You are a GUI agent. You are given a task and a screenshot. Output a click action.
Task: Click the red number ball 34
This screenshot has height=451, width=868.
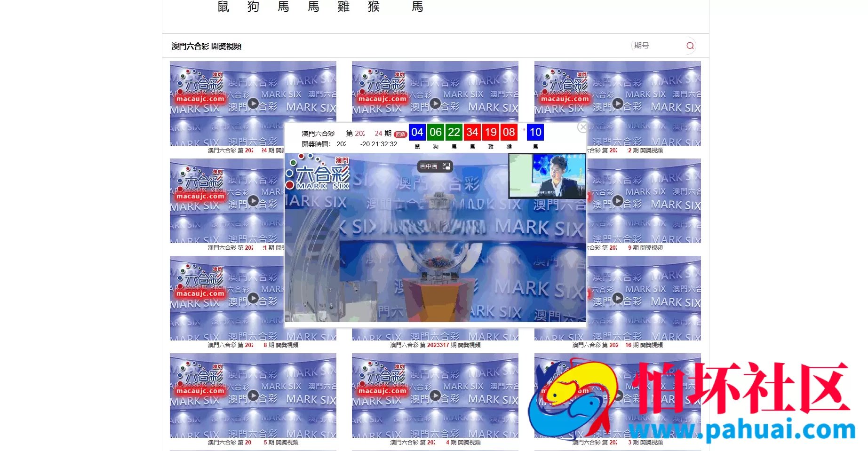472,132
